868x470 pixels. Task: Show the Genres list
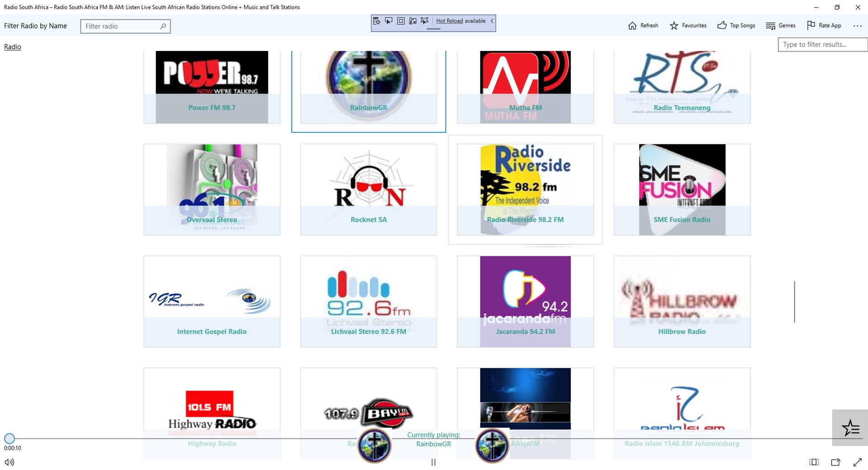[780, 25]
